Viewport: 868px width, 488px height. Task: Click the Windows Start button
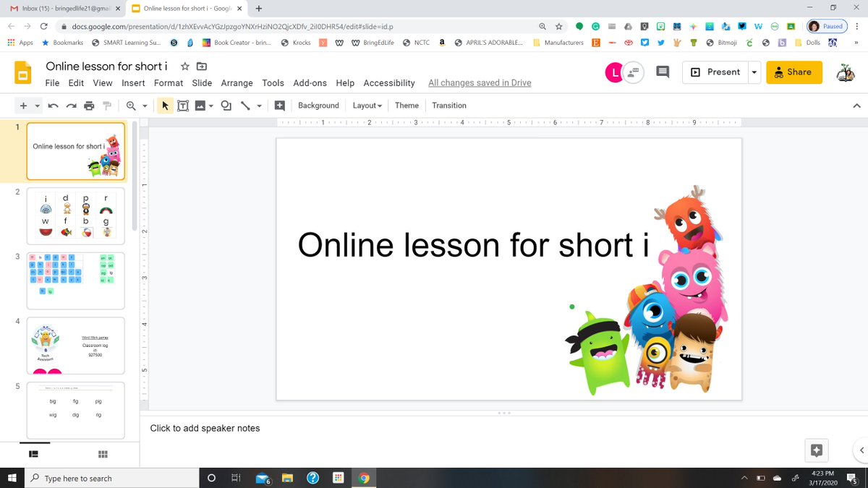12,478
